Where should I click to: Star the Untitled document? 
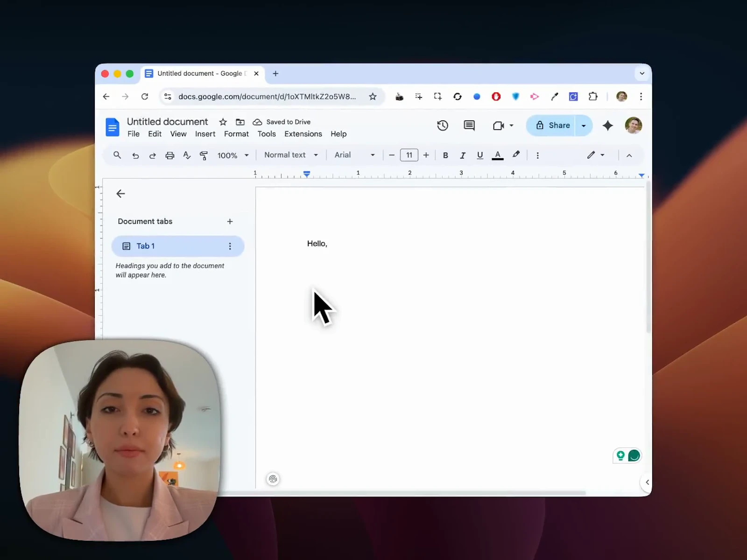pyautogui.click(x=223, y=122)
